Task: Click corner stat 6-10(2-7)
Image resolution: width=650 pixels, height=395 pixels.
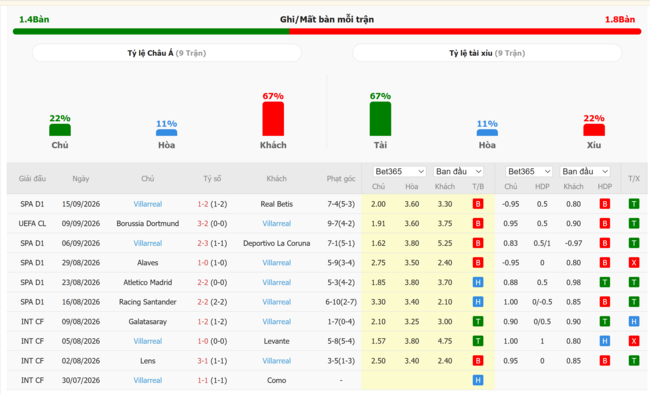Action: click(341, 302)
